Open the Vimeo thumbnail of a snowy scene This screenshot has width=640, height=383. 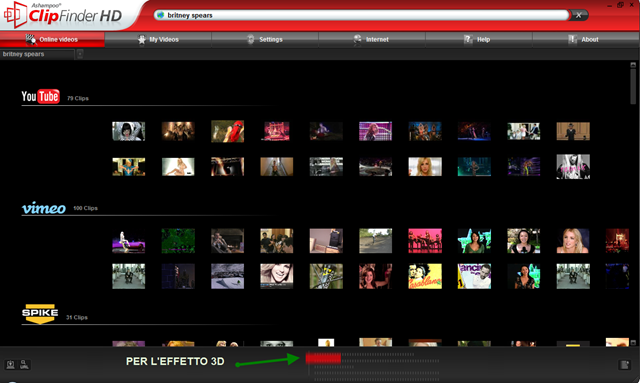227,276
